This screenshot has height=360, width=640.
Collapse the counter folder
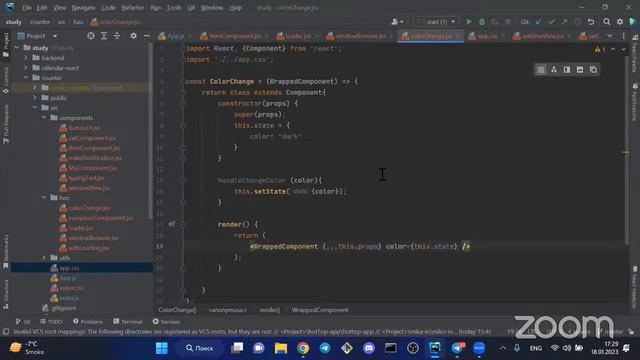(26, 78)
